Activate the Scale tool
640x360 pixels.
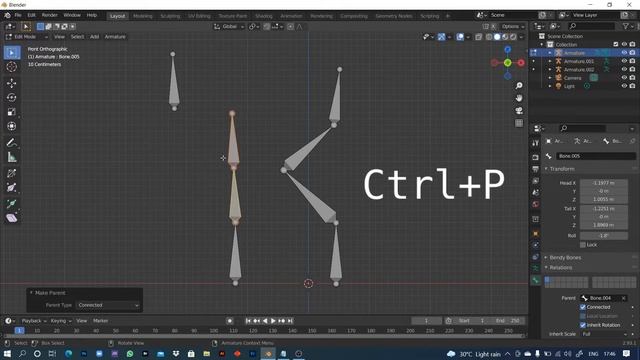click(x=12, y=112)
